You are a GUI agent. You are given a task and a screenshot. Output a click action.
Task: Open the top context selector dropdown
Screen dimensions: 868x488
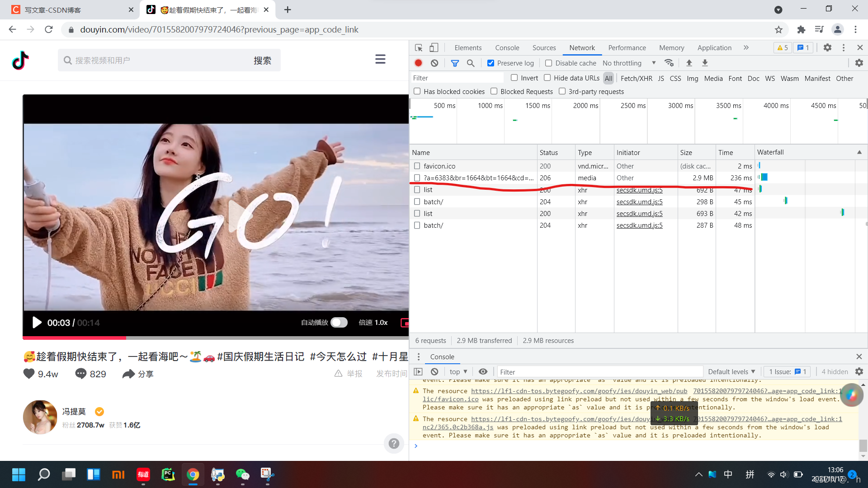pyautogui.click(x=458, y=371)
